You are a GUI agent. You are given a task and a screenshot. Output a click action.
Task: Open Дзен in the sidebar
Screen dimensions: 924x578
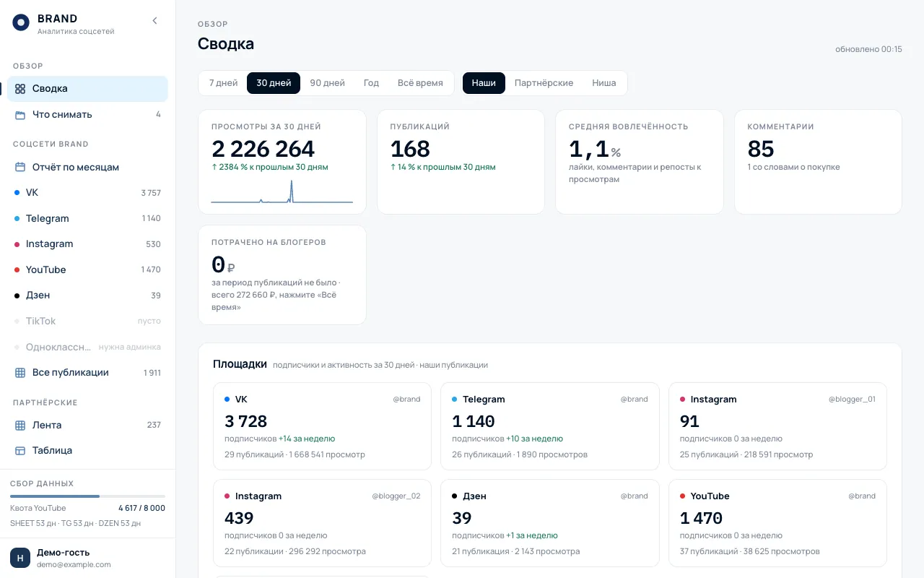(x=87, y=296)
